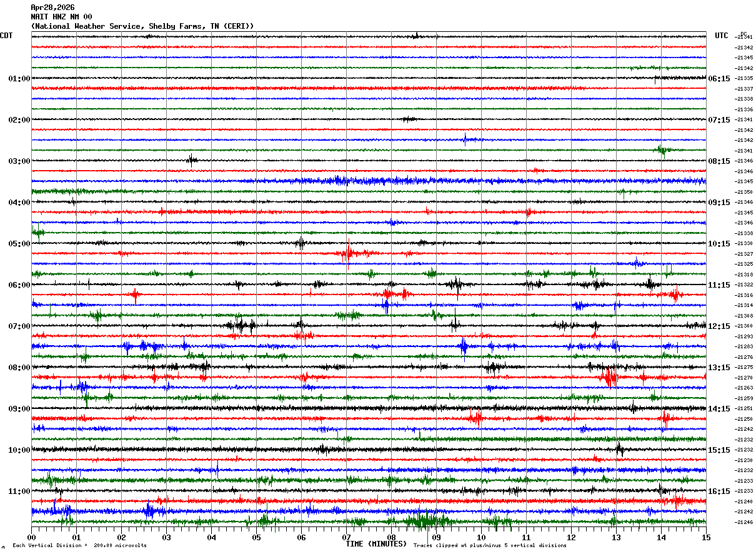756x554 pixels.
Task: Select DC offset value -21263
Action: tap(744, 388)
